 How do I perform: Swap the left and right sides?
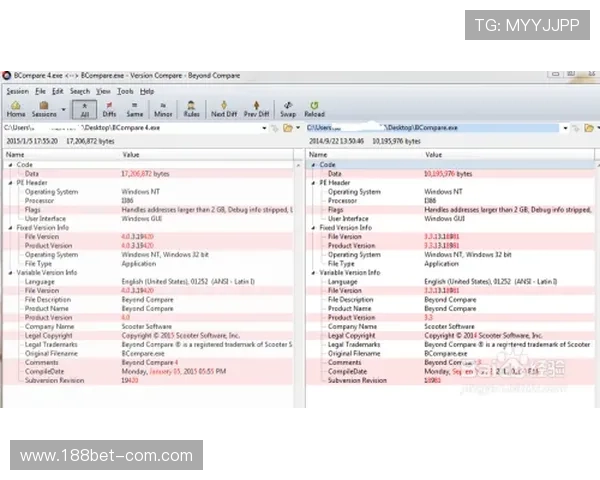coord(288,108)
